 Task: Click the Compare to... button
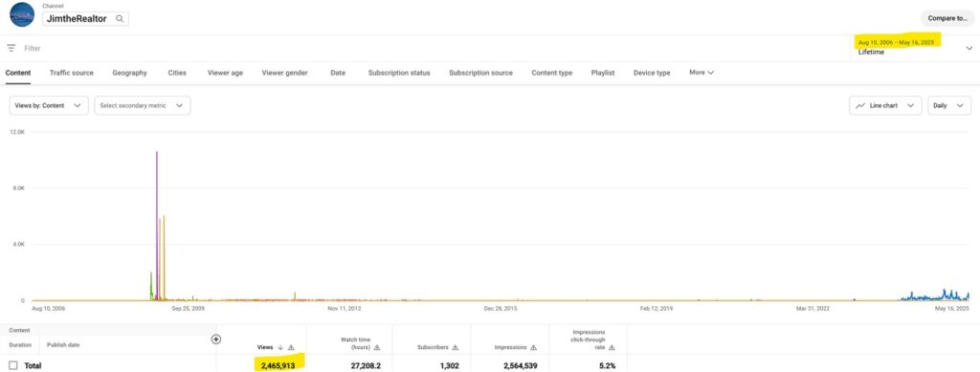(947, 18)
